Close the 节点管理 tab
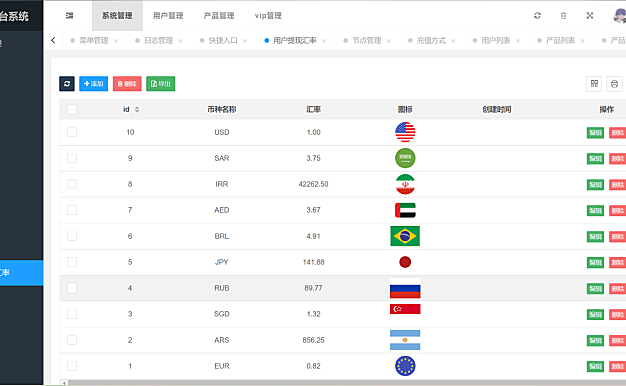This screenshot has width=626, height=386. click(389, 41)
